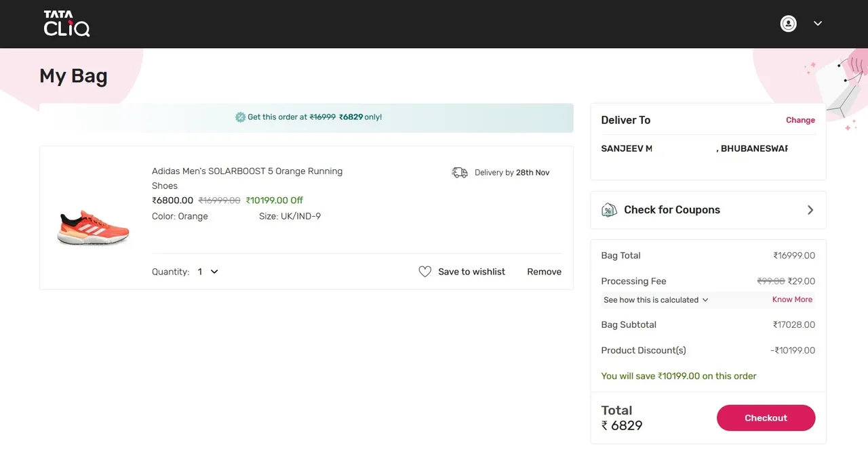Click the Deliver To heading
Viewport: 868px width, 462px height.
(x=626, y=120)
